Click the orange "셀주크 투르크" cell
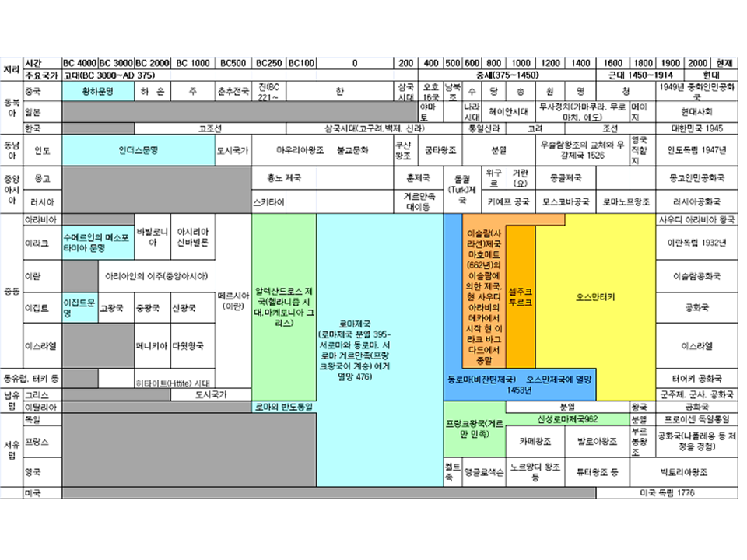Image resolution: width=747 pixels, height=560 pixels. pyautogui.click(x=521, y=296)
